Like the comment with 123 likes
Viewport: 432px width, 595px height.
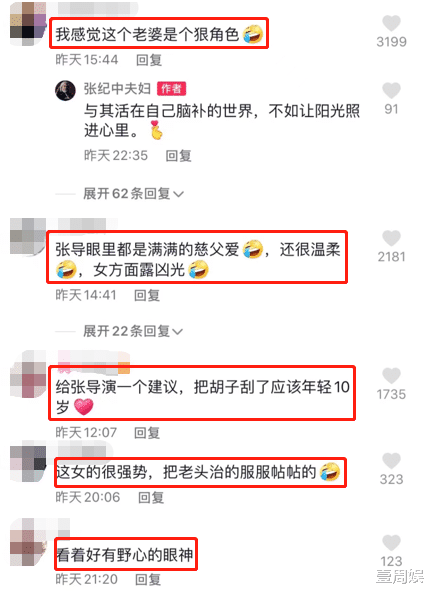click(391, 543)
